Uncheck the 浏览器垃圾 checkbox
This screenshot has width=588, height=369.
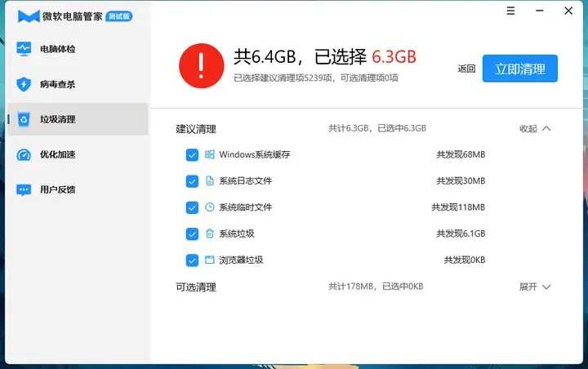pyautogui.click(x=192, y=260)
